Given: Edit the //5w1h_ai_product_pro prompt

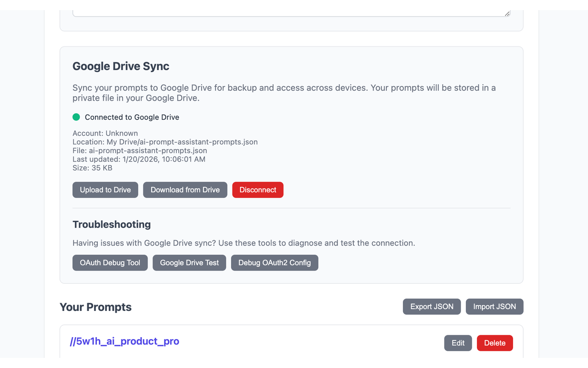Looking at the screenshot, I should [458, 343].
